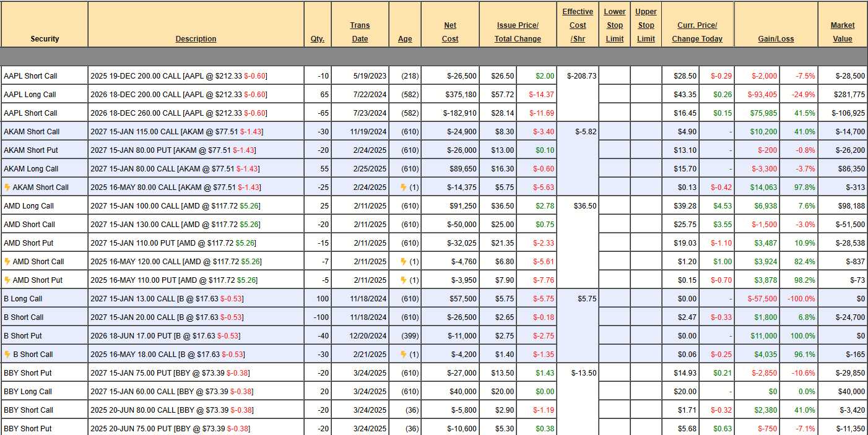The height and width of the screenshot is (435, 868).
Task: Click Age column lightning icon in B 16-MAY row
Action: click(x=403, y=354)
